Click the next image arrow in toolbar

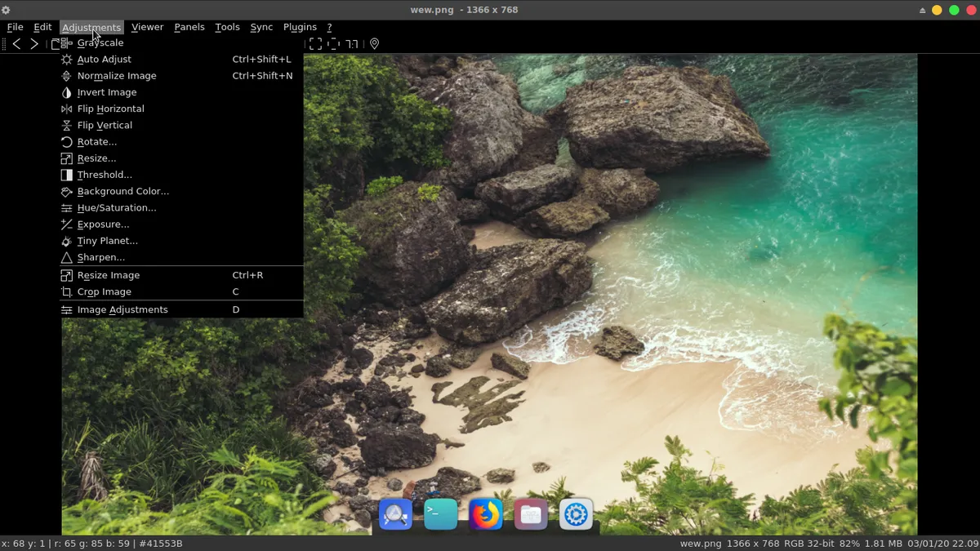[34, 44]
